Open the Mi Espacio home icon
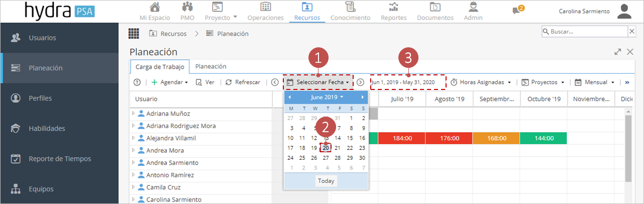The image size is (644, 204). tap(155, 7)
